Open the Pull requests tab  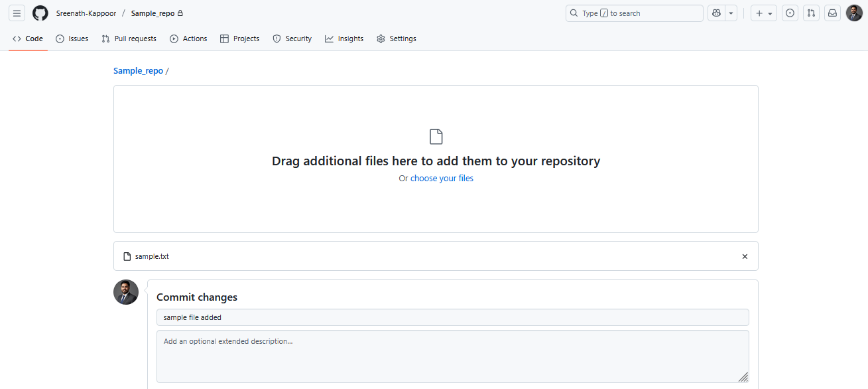pos(129,39)
